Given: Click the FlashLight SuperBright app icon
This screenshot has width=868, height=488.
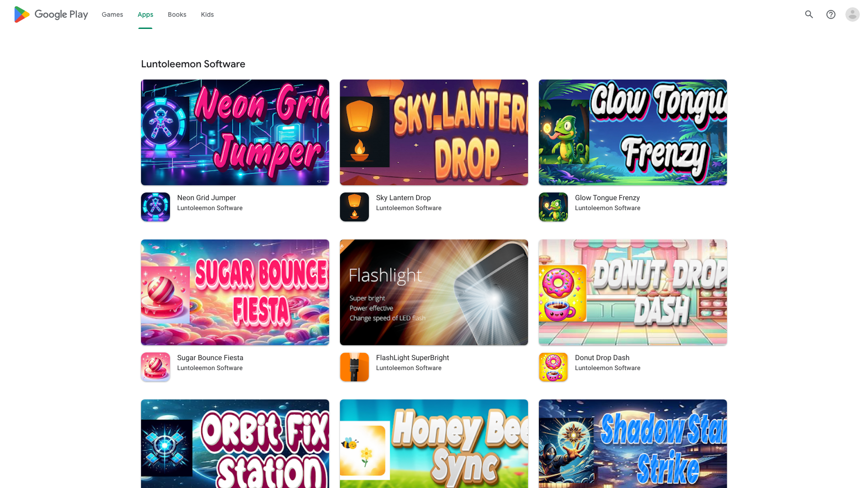Looking at the screenshot, I should click(x=354, y=367).
